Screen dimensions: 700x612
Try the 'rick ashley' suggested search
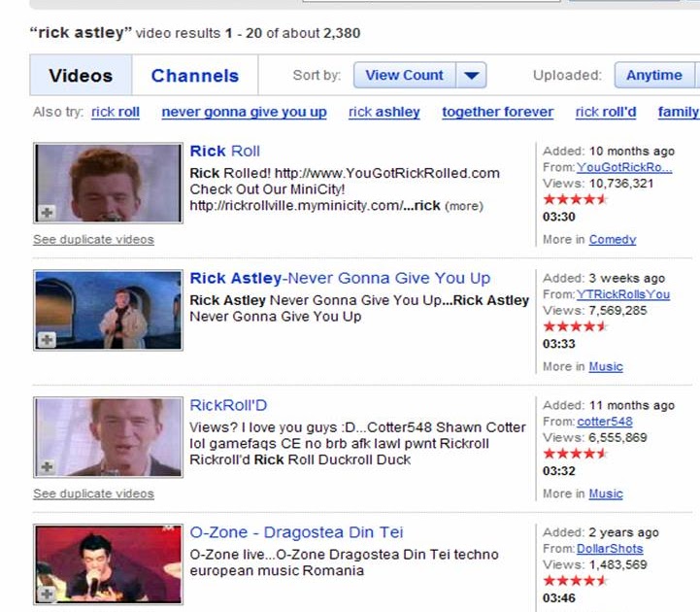[384, 112]
